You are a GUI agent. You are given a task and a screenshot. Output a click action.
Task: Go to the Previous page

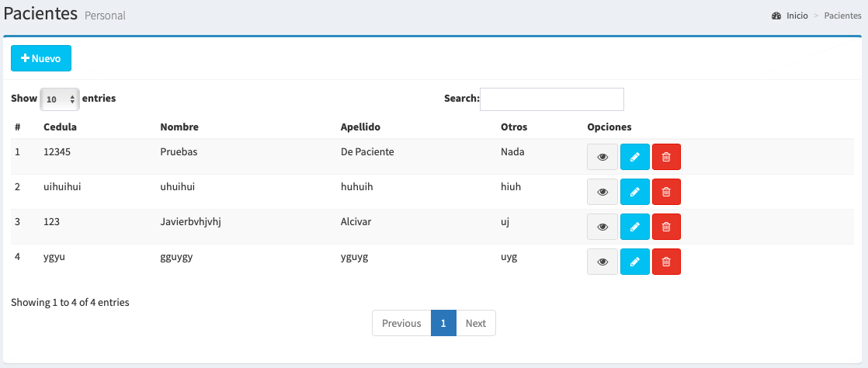click(401, 323)
